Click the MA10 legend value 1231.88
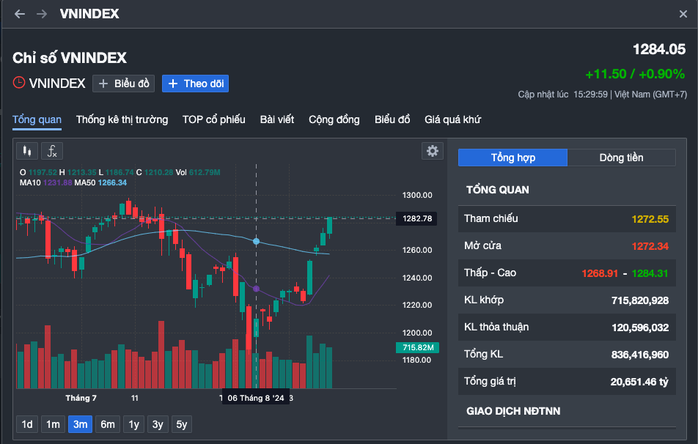Viewport: 698px width, 444px height. pyautogui.click(x=57, y=183)
